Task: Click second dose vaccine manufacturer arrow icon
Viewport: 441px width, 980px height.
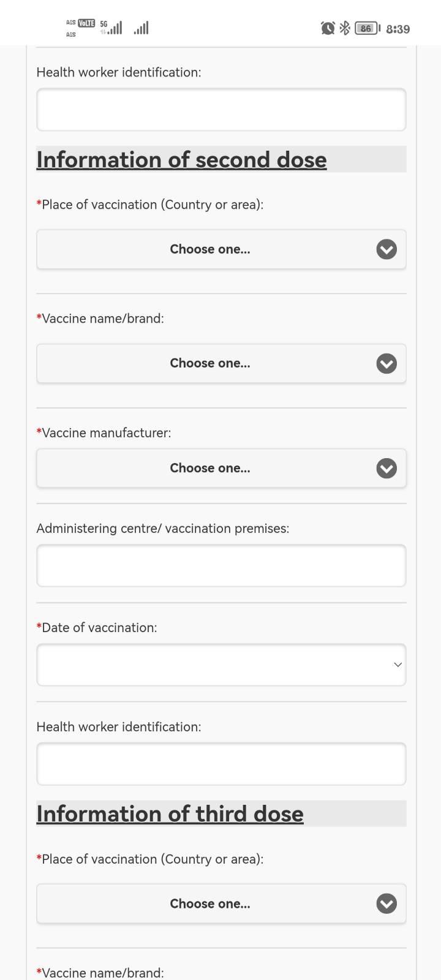Action: pyautogui.click(x=386, y=468)
